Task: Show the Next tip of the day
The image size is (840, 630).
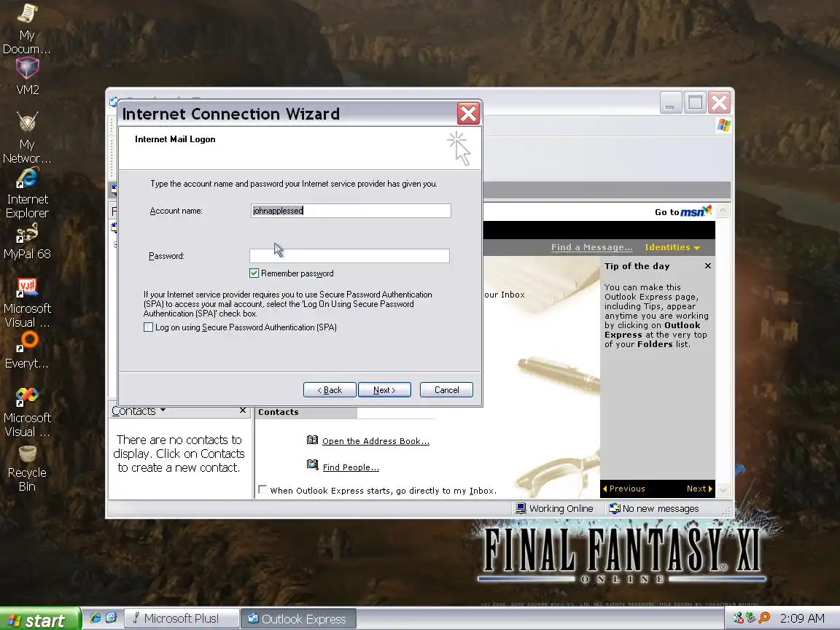Action: tap(699, 489)
